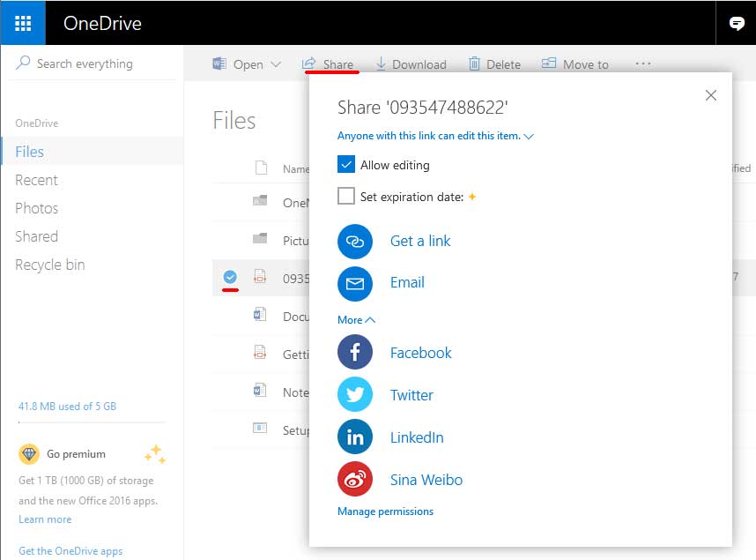Click the search magnifier icon
756x560 pixels.
[23, 63]
